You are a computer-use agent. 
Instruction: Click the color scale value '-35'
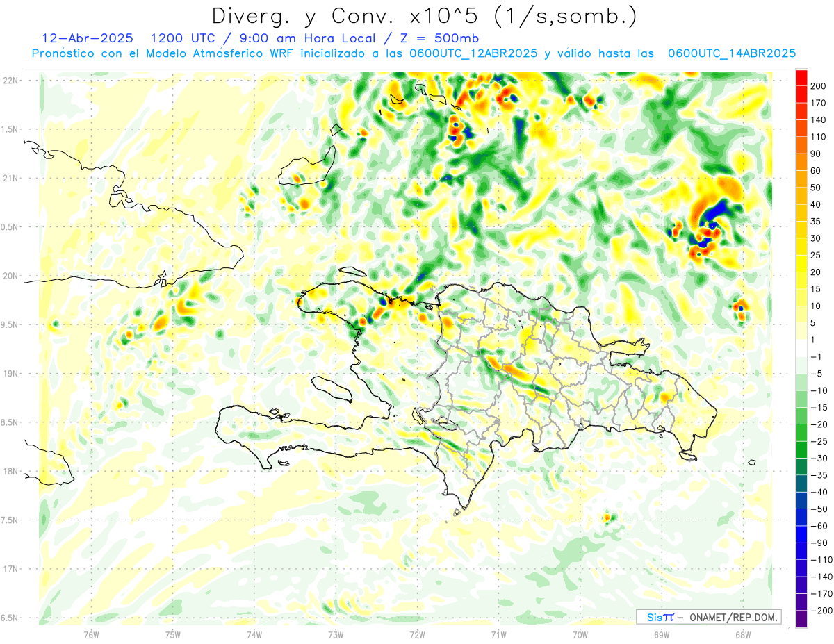(x=819, y=475)
